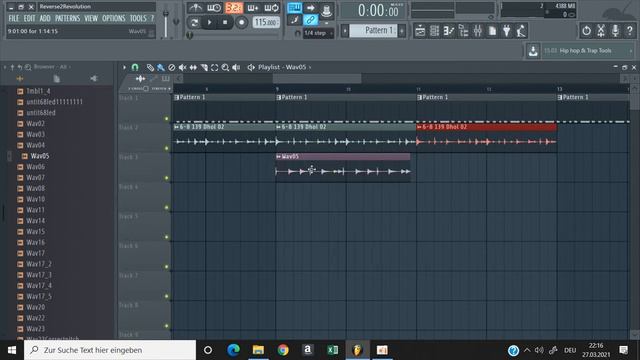
Task: Click the master pitch knob
Action: point(176,21)
